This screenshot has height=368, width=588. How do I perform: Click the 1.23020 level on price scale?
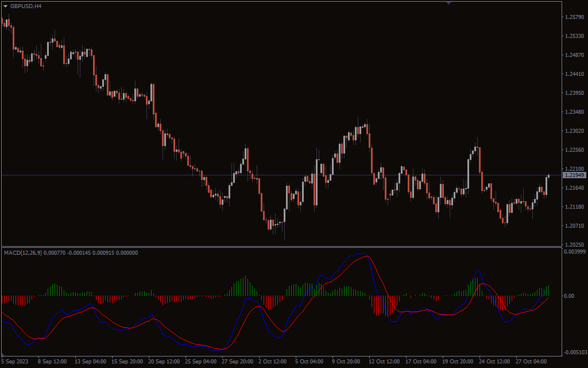click(x=574, y=131)
